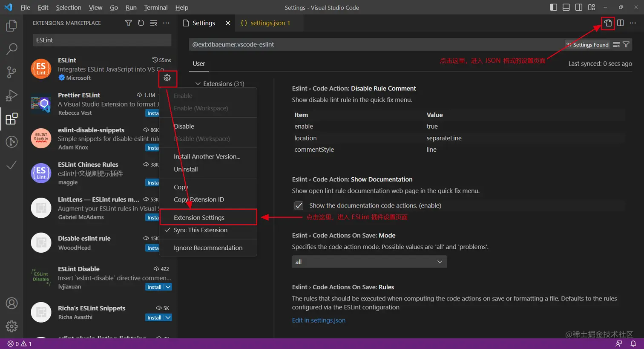
Task: Open the checkmark view in activity bar
Action: 11,165
